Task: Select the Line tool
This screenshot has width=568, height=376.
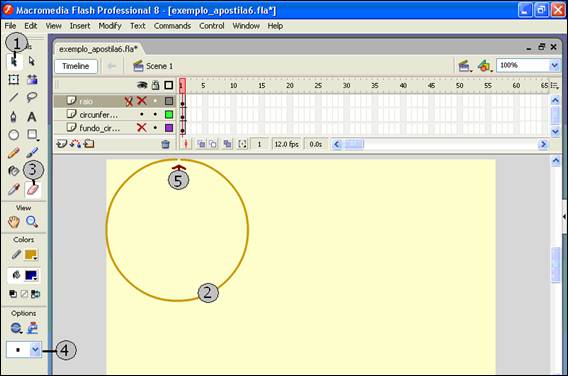Action: point(14,97)
